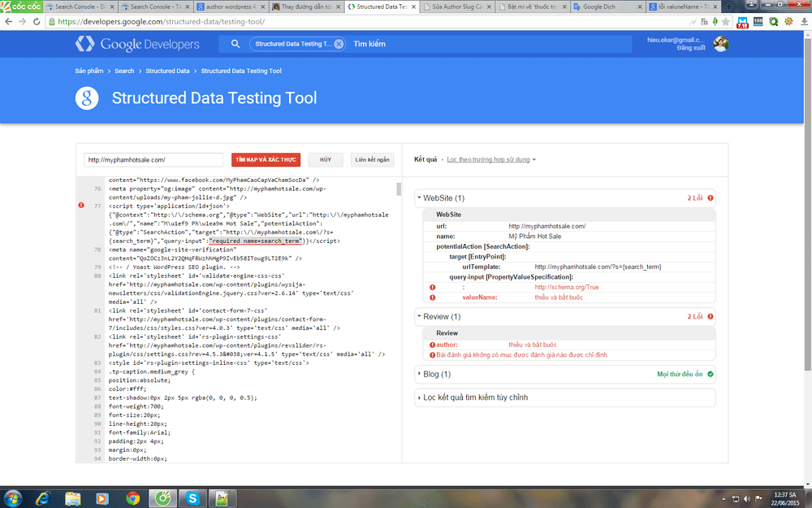This screenshot has height=508, width=812.
Task: Click the search magnifier icon in header
Action: [235, 44]
